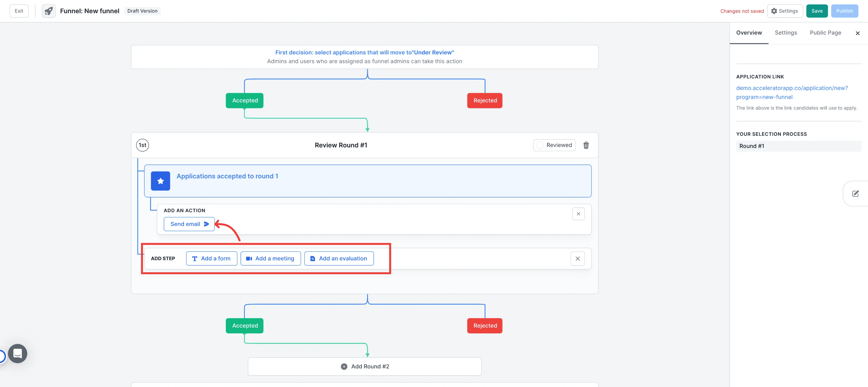868x387 pixels.
Task: Switch to the Settings tab in the side panel
Action: [x=785, y=33]
